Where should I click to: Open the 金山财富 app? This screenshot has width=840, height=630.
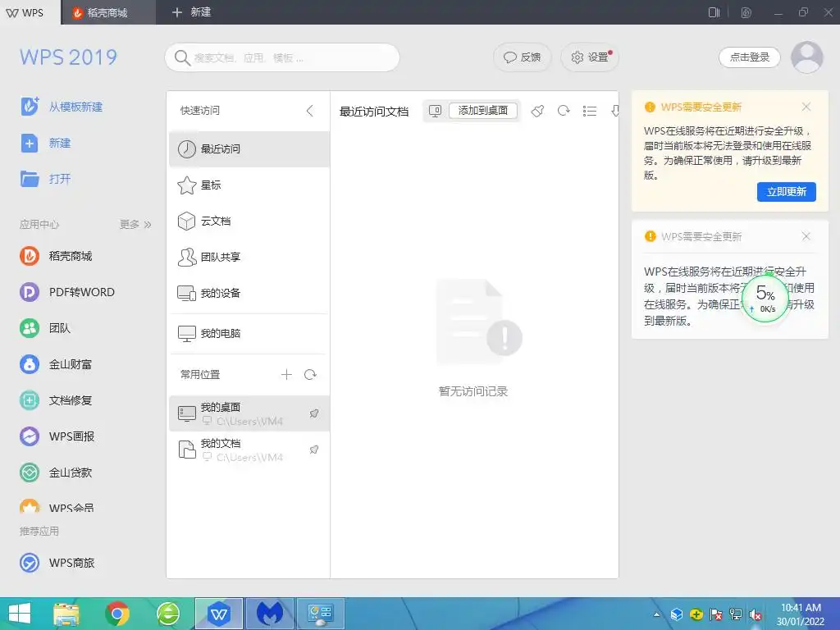56,364
